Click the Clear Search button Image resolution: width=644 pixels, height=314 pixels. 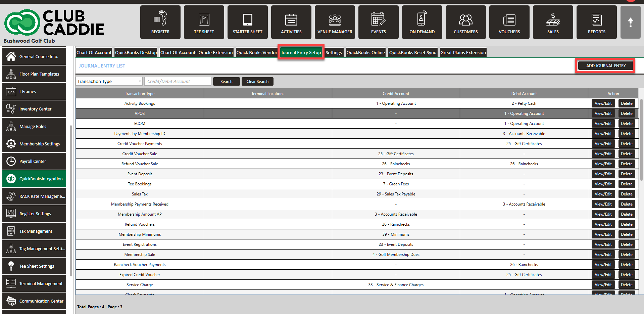click(257, 82)
